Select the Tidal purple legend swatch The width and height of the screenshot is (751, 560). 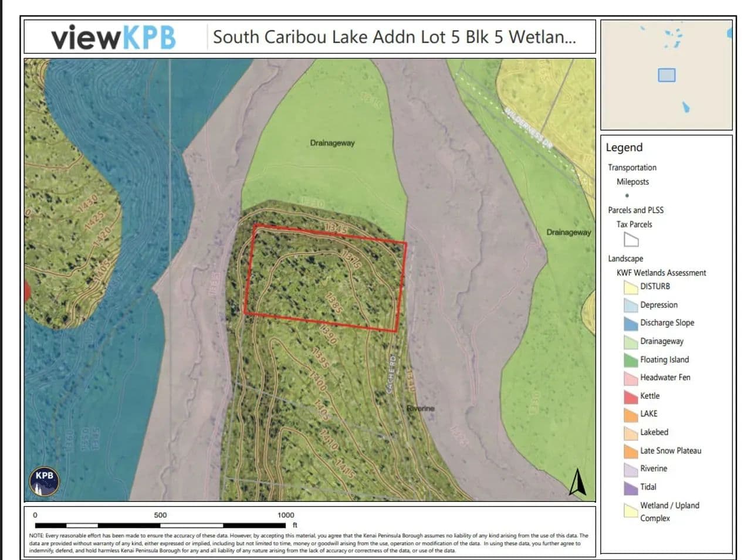point(631,488)
